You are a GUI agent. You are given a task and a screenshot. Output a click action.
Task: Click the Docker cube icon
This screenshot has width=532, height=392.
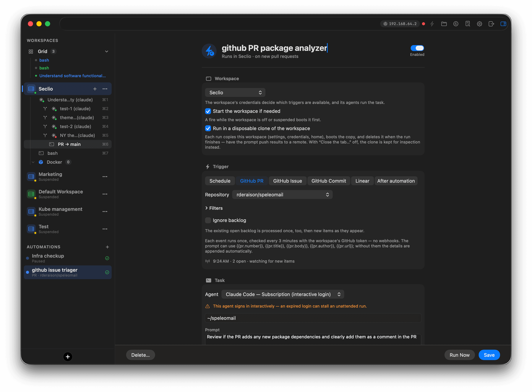(41, 162)
